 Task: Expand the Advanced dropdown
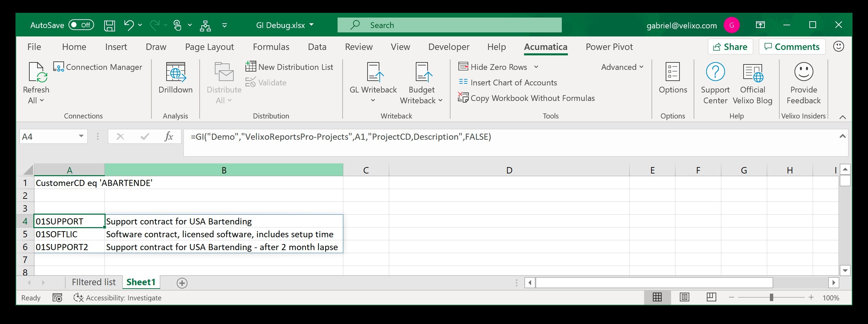coord(622,67)
